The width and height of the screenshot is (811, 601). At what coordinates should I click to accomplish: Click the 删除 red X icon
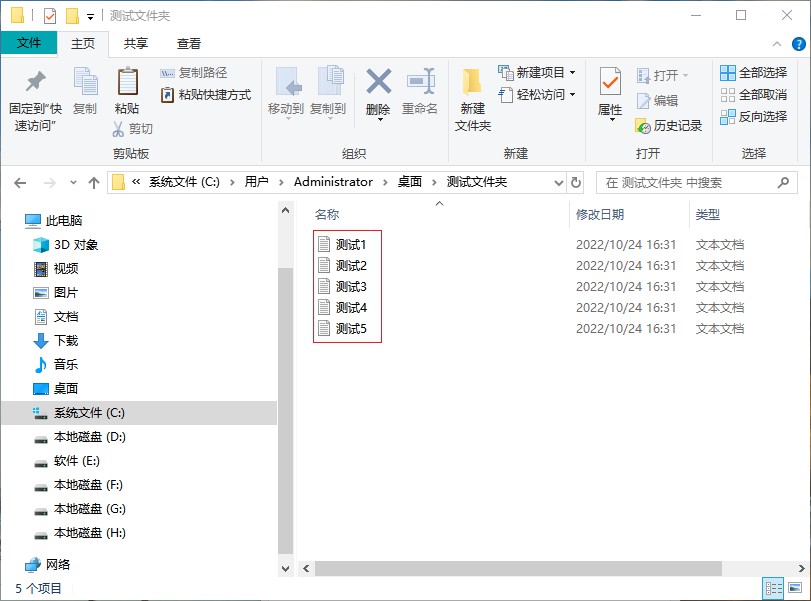pos(378,82)
